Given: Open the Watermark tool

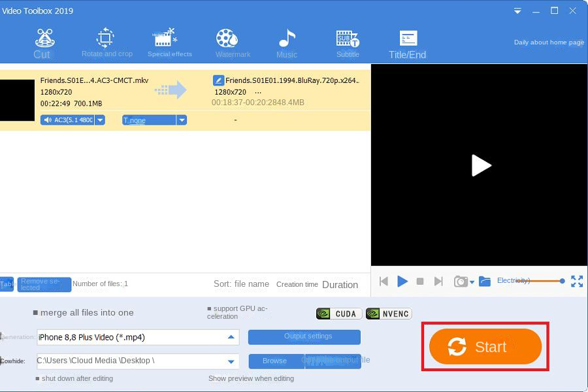Looking at the screenshot, I should click(x=232, y=43).
